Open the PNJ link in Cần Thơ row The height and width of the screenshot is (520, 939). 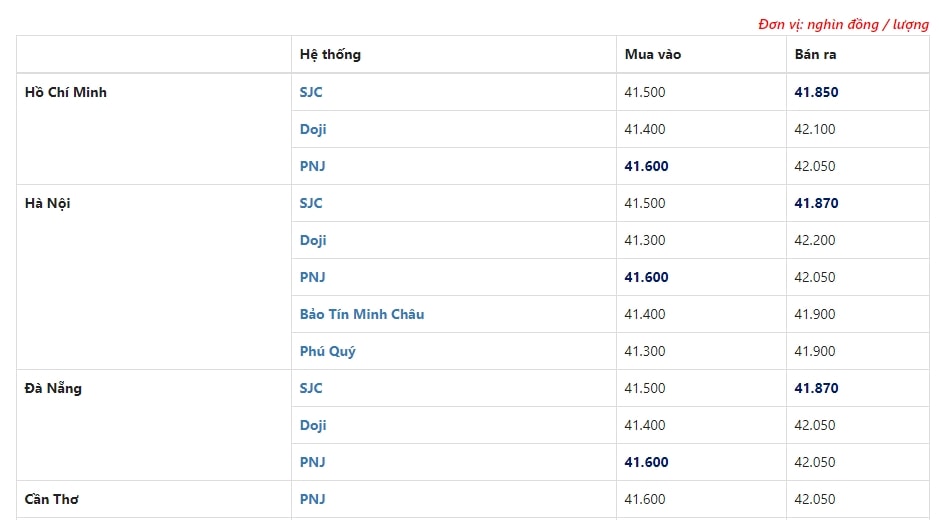[312, 499]
